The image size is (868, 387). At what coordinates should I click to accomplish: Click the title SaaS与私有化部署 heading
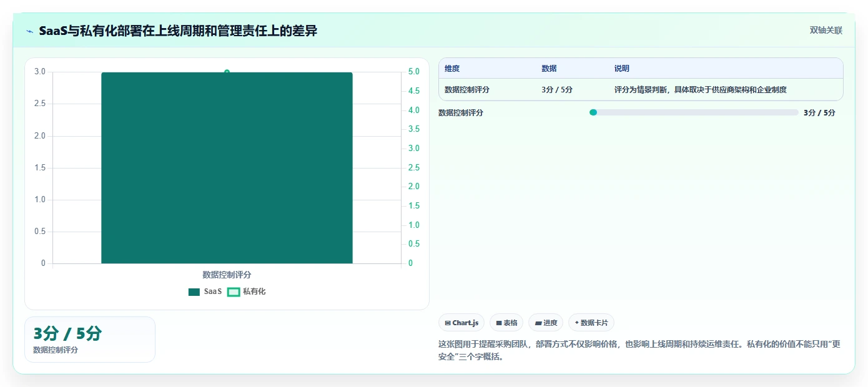178,31
